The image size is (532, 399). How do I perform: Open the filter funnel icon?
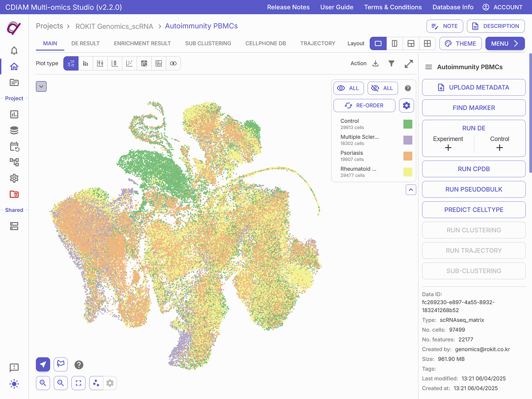391,63
